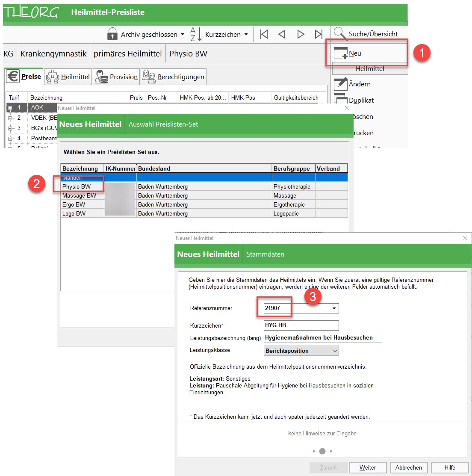Click the A-Z sort icon
The image size is (472, 476).
[196, 34]
